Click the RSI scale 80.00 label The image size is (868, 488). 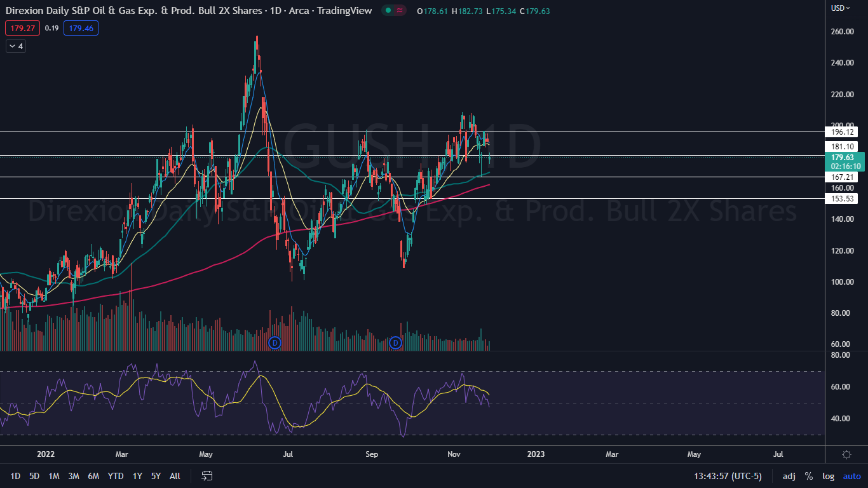839,355
